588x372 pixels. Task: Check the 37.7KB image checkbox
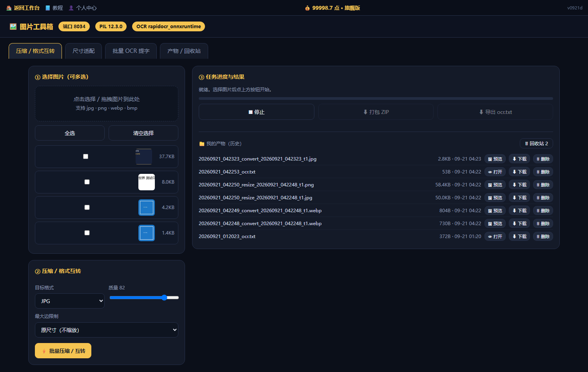click(85, 157)
